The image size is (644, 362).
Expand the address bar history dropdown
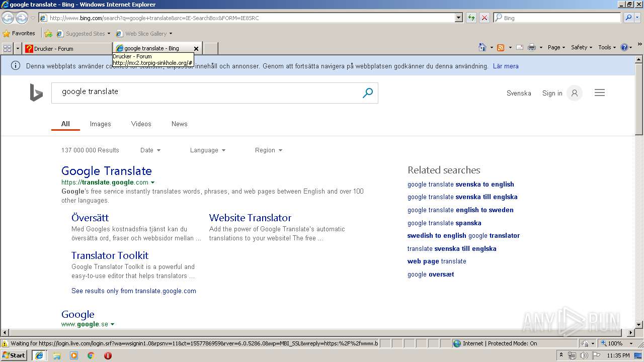(x=458, y=18)
